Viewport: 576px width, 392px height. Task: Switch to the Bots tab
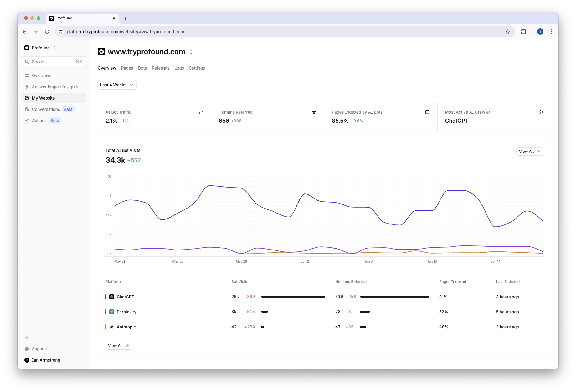tap(142, 68)
